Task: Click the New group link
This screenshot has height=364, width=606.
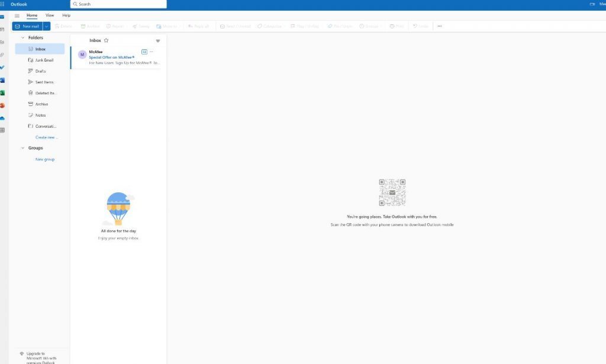Action: (44, 159)
